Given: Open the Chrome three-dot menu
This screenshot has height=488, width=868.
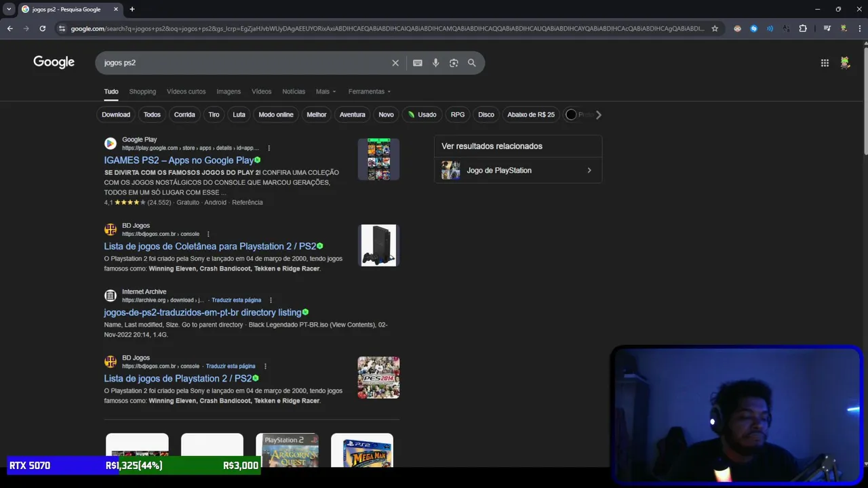Looking at the screenshot, I should point(859,28).
